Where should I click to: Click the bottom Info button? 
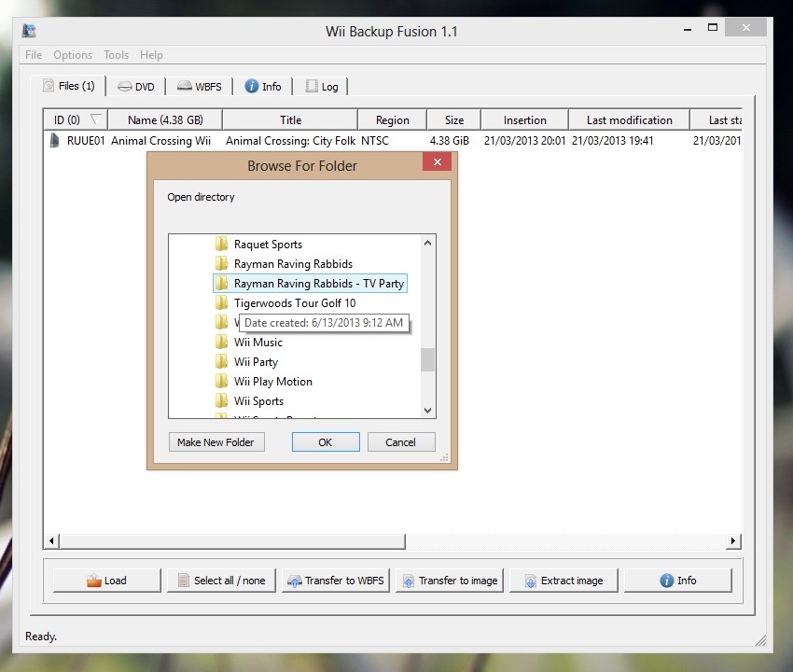point(678,581)
